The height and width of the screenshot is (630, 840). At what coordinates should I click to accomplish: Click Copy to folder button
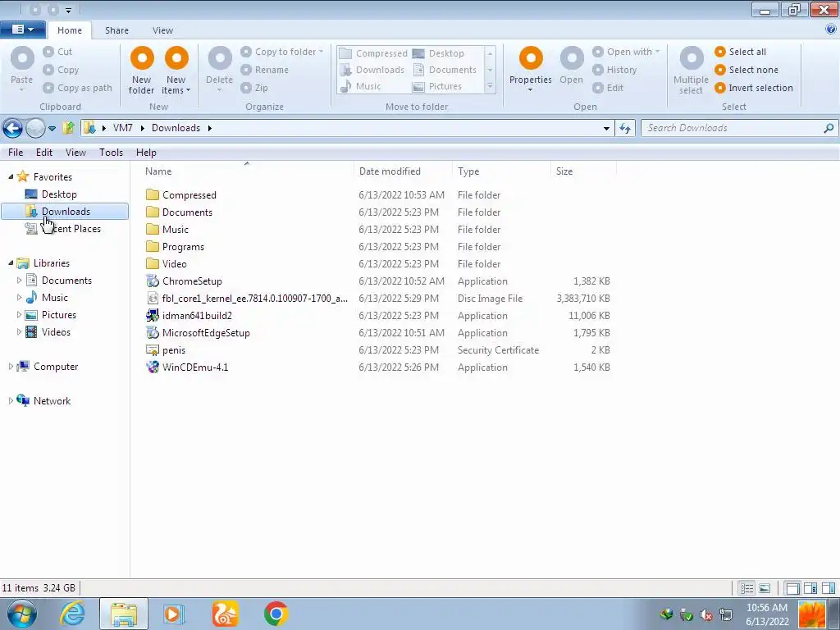tap(282, 52)
